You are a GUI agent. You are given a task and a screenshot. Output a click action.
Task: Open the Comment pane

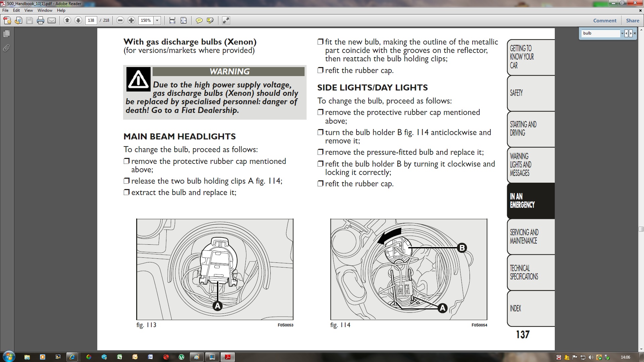pyautogui.click(x=604, y=20)
